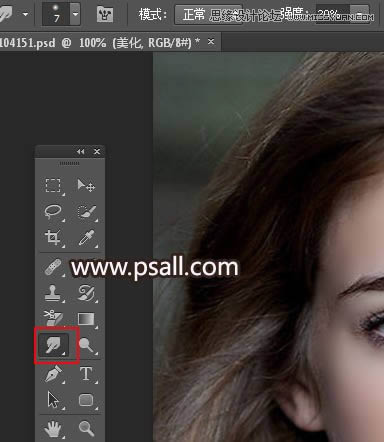Close the 美化 psd document tab
The height and width of the screenshot is (442, 384).
point(211,42)
